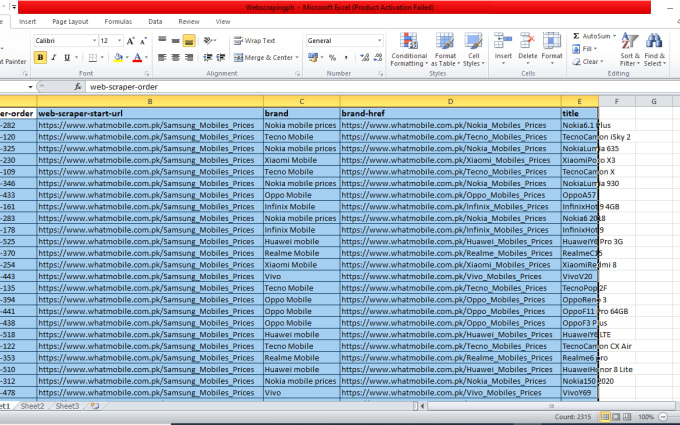Switch to Normal view in status bar
The image size is (680, 425).
(605, 417)
